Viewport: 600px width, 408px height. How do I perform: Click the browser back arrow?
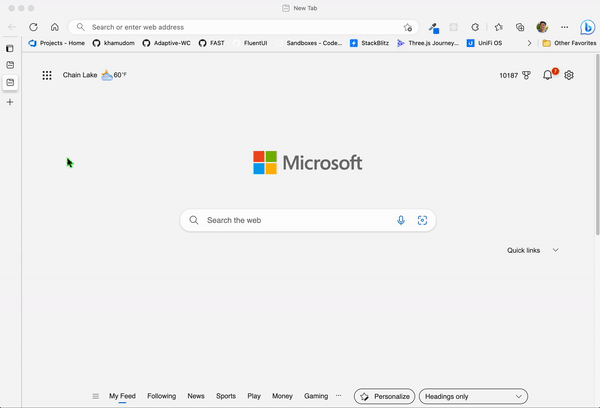point(12,27)
